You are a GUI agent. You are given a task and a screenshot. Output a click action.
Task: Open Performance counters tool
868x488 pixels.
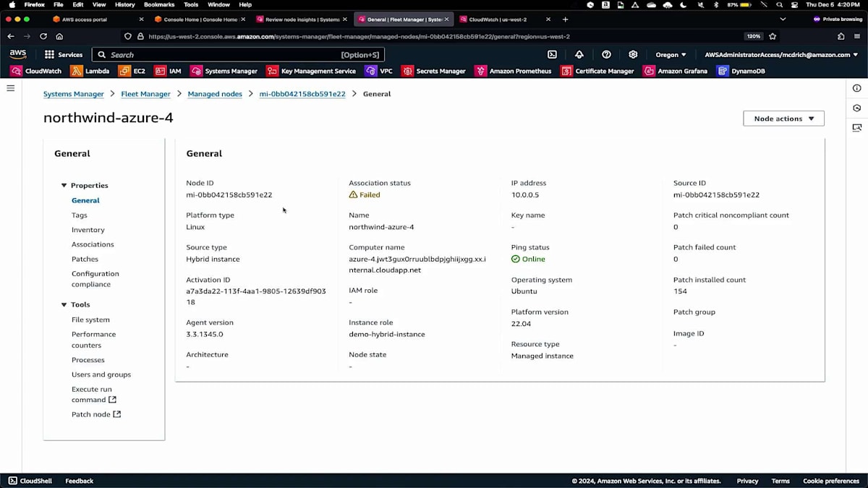94,340
